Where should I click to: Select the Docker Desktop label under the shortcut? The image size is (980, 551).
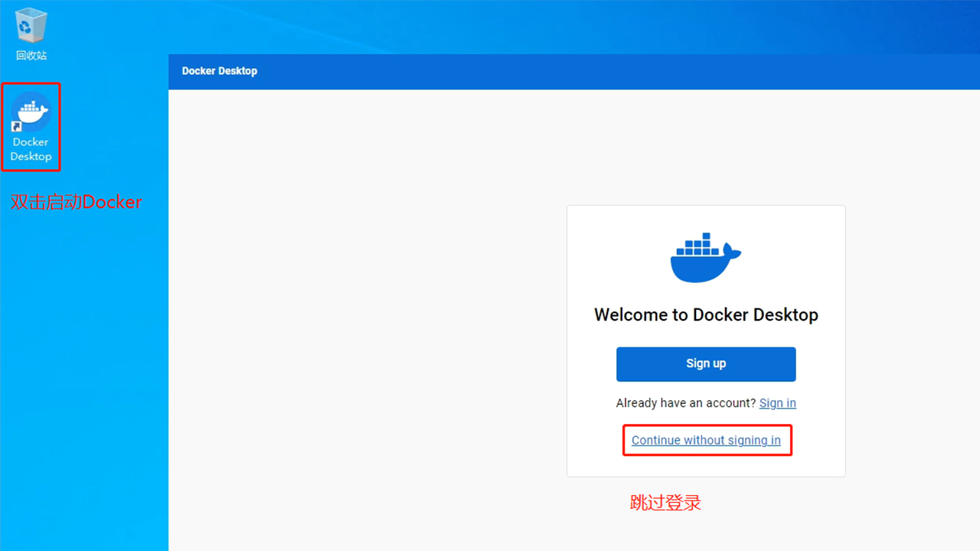point(31,149)
